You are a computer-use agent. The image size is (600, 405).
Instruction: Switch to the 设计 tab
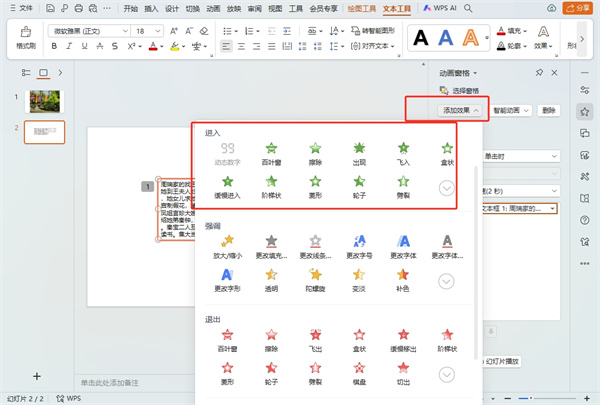pyautogui.click(x=171, y=8)
